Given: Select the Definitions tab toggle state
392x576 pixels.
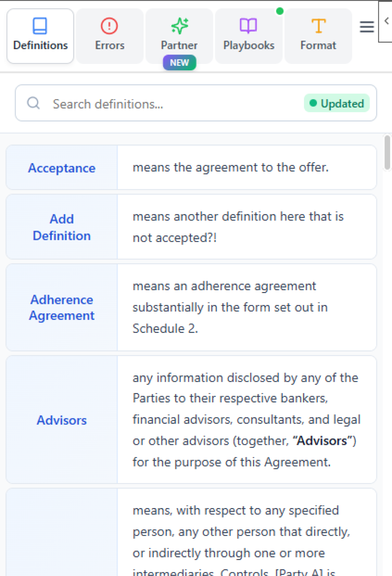Looking at the screenshot, I should (40, 35).
